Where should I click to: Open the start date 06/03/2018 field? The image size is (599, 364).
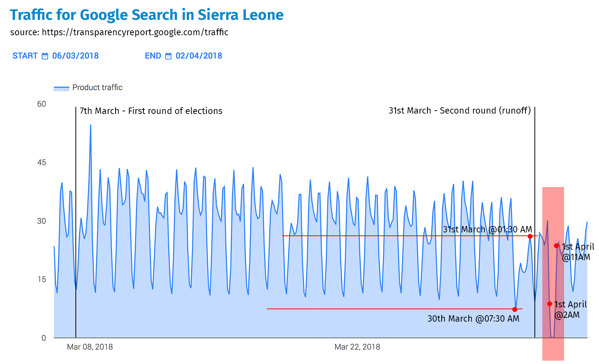(75, 56)
